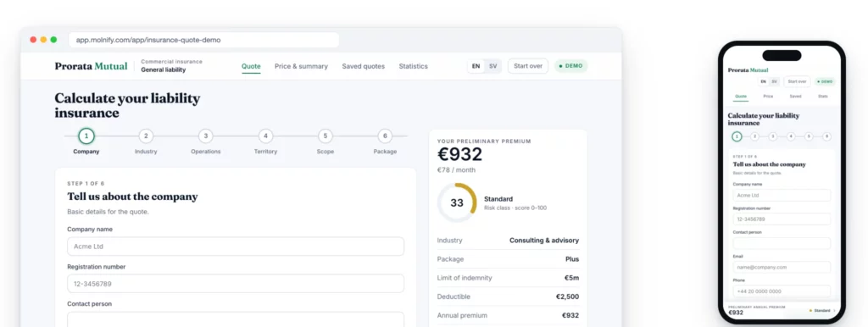Click the yellow minimize dot of browser window
Screen dimensions: 868x327
tap(43, 40)
